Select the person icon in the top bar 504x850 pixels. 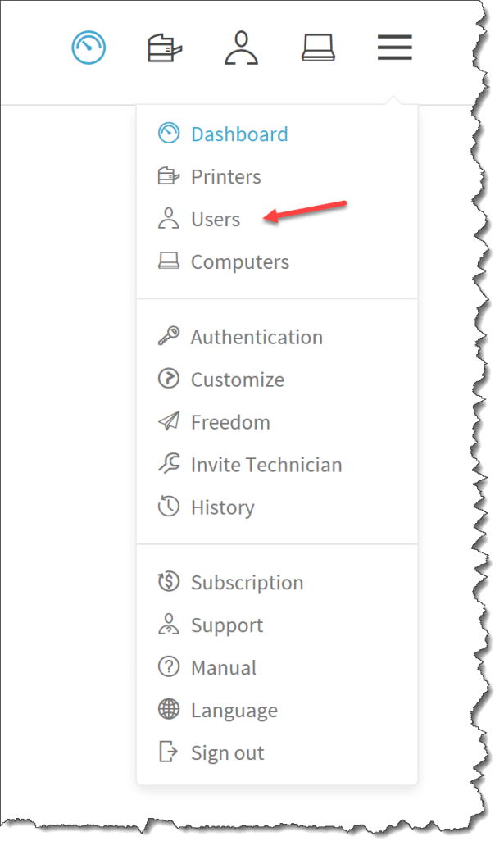pos(240,47)
